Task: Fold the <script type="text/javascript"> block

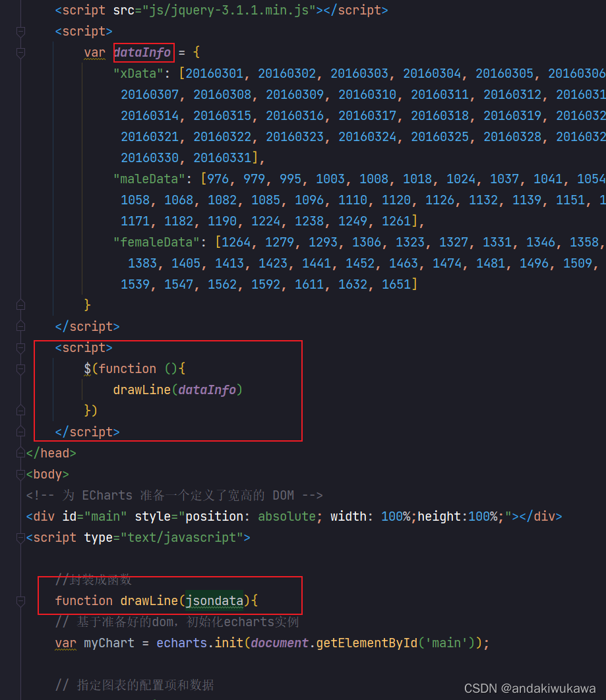Action: coord(20,537)
